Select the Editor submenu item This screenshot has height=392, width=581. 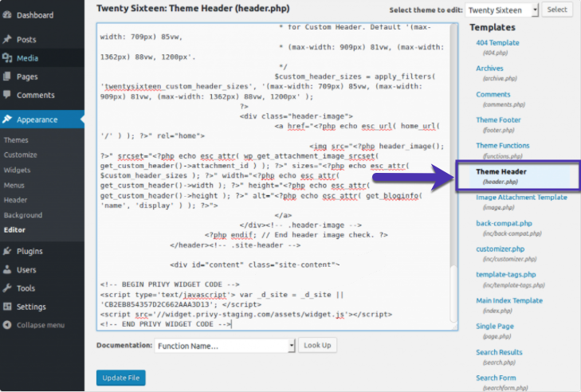click(14, 229)
